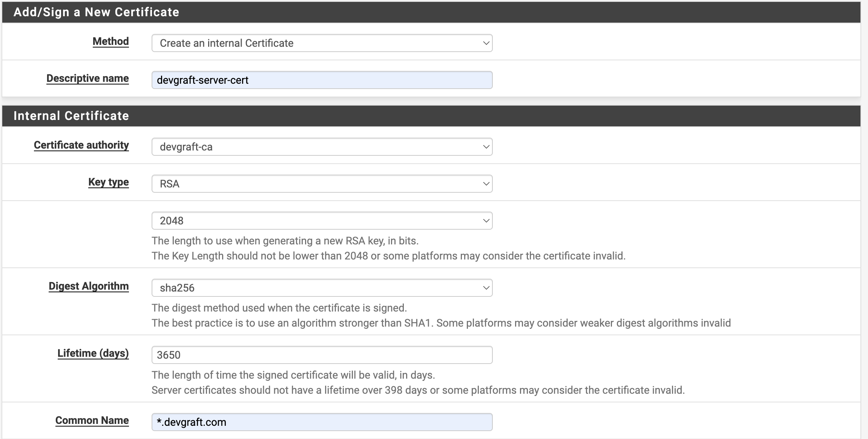Click the 398 days lifetime warning text
The height and width of the screenshot is (439, 868).
[x=418, y=390]
